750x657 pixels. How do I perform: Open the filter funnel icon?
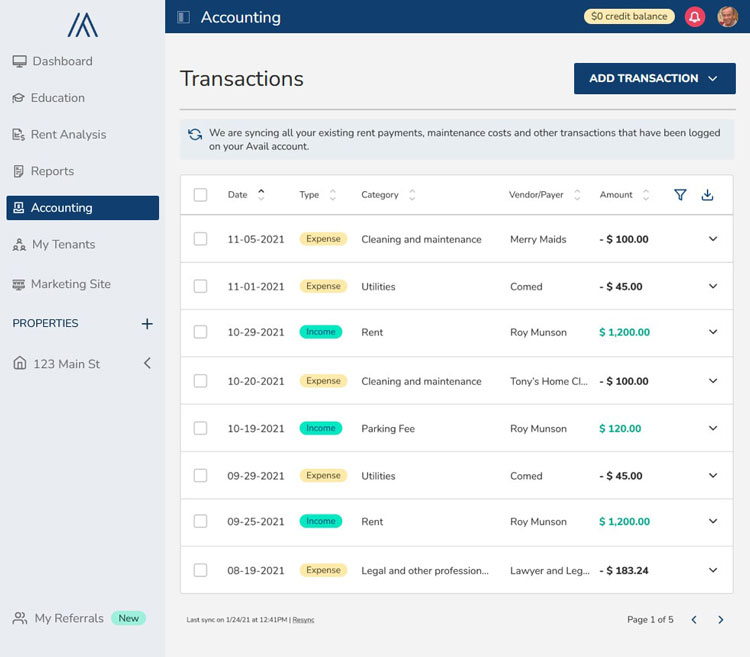(680, 195)
